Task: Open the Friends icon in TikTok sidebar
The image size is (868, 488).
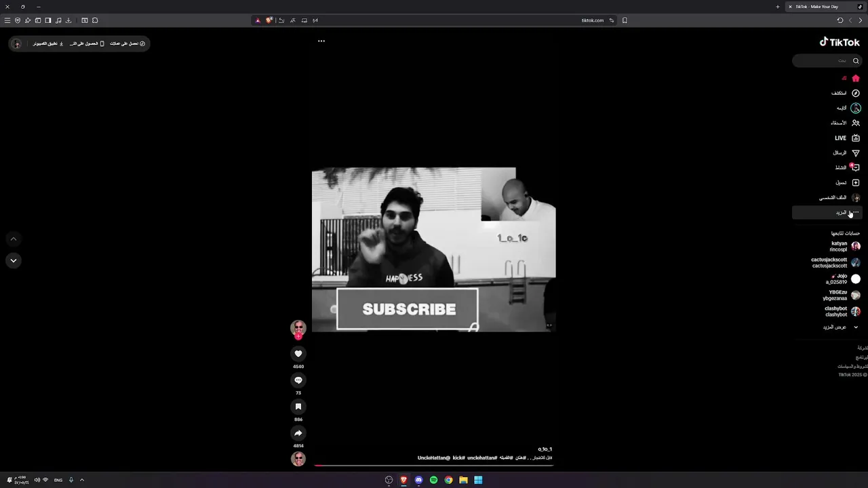Action: [x=856, y=123]
